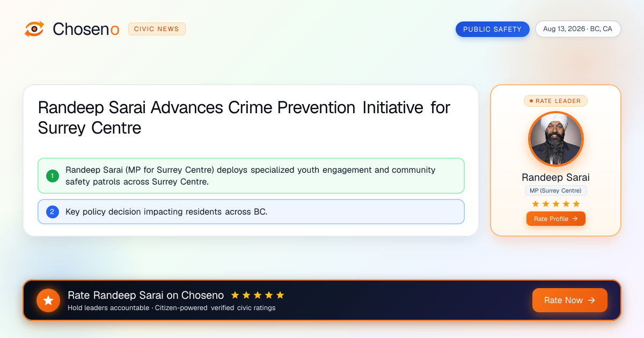
Task: Click the Choseno brand name
Action: pos(86,29)
